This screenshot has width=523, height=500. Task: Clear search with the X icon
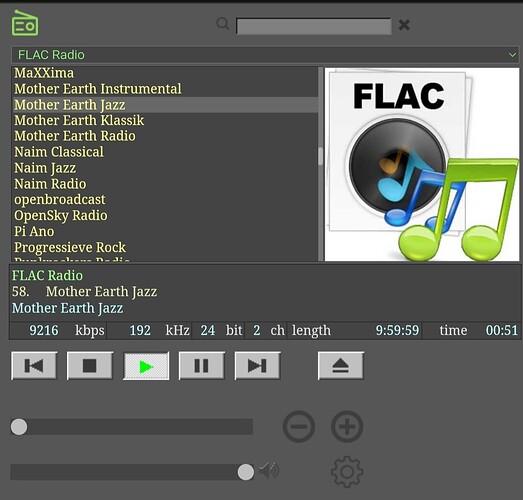click(404, 25)
